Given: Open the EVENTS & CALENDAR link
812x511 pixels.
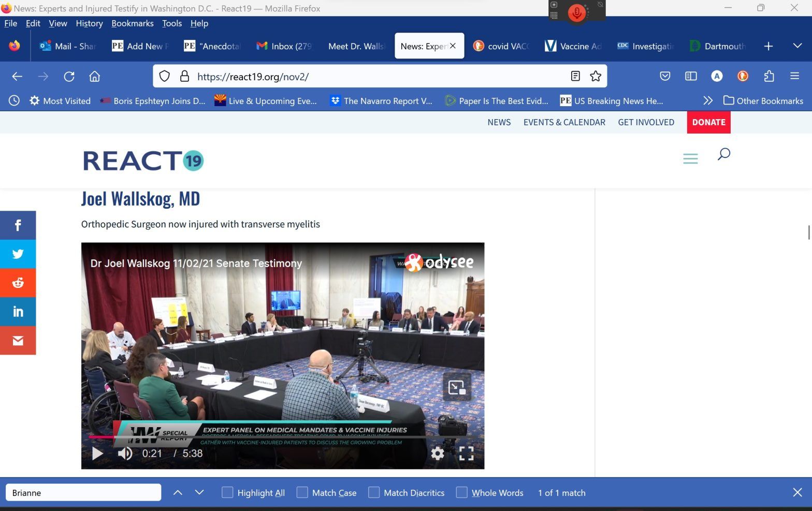Looking at the screenshot, I should pos(564,122).
